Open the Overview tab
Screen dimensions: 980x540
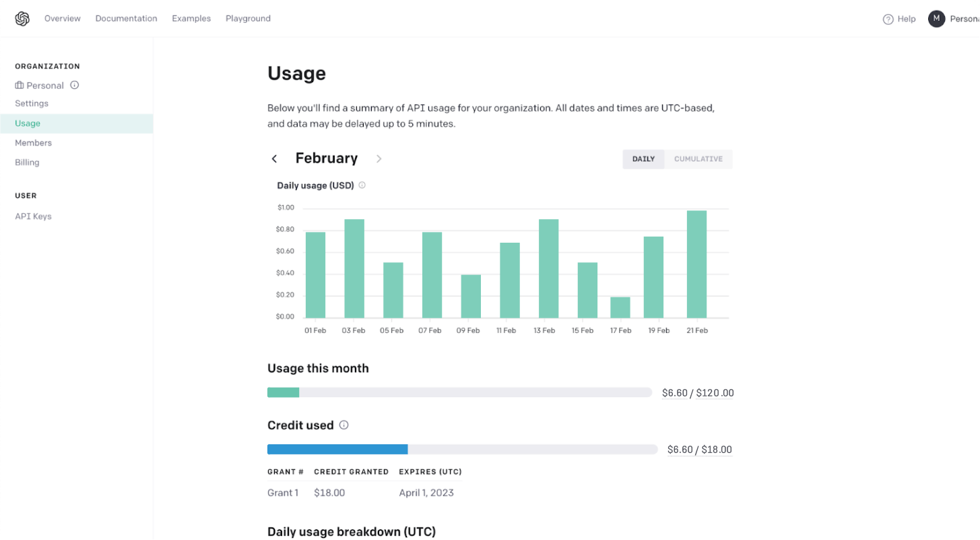pos(63,19)
